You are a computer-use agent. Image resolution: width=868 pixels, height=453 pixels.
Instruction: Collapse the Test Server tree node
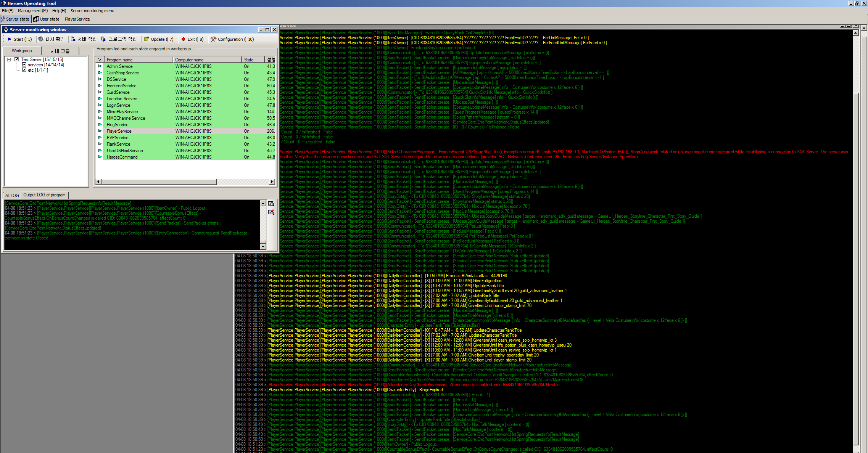coord(9,59)
